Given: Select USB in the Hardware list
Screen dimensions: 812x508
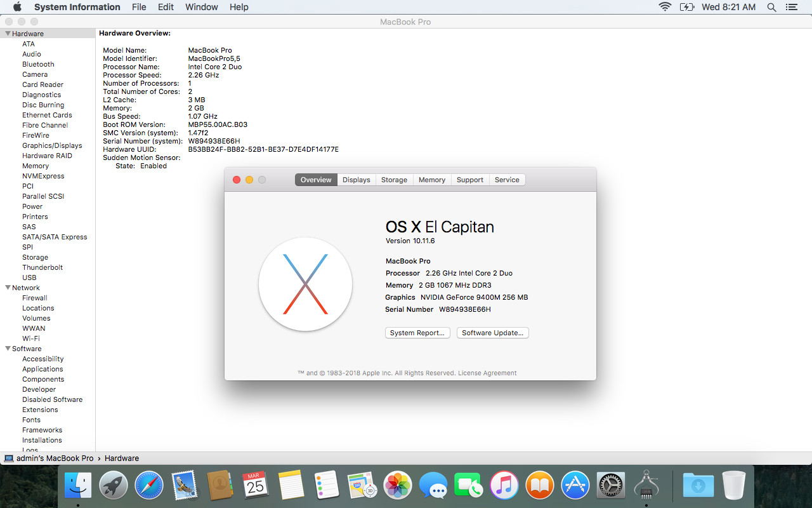Looking at the screenshot, I should click(29, 277).
